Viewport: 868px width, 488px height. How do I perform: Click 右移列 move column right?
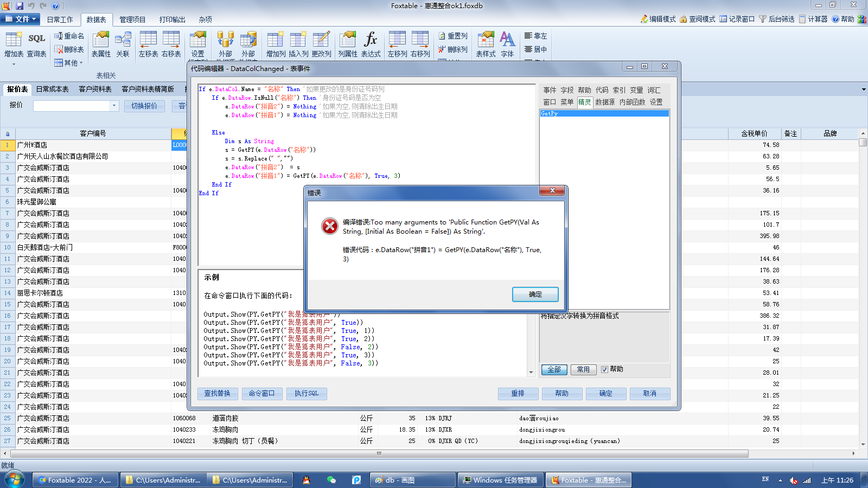click(420, 44)
